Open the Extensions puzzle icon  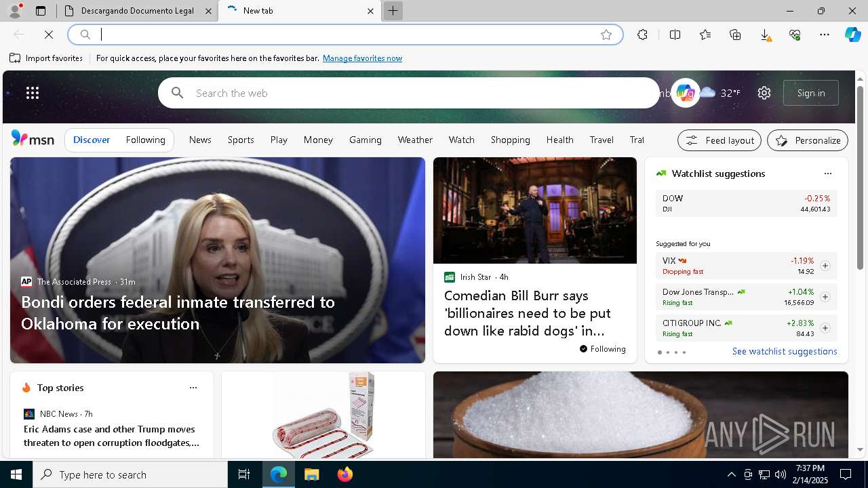click(x=642, y=35)
